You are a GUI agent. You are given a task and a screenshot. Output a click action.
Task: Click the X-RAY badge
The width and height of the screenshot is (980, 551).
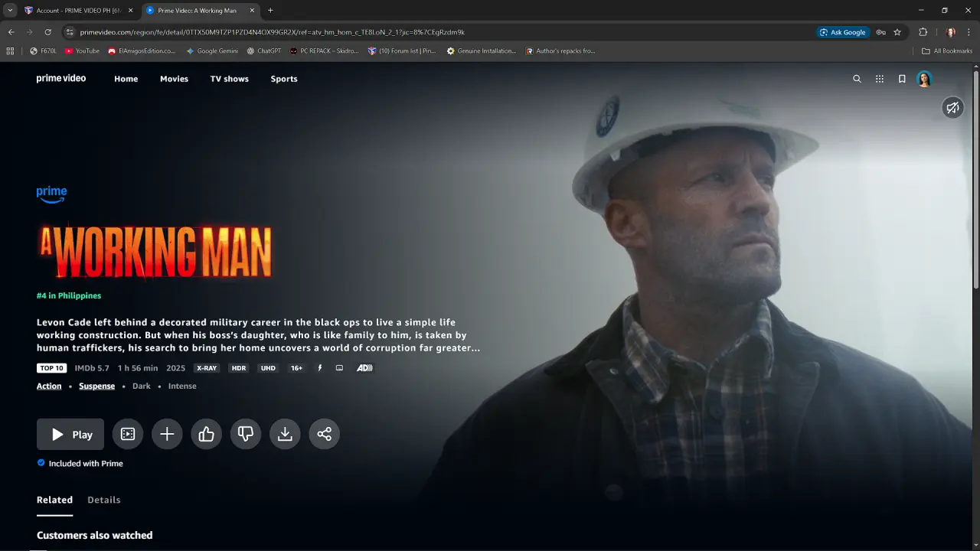(x=207, y=368)
